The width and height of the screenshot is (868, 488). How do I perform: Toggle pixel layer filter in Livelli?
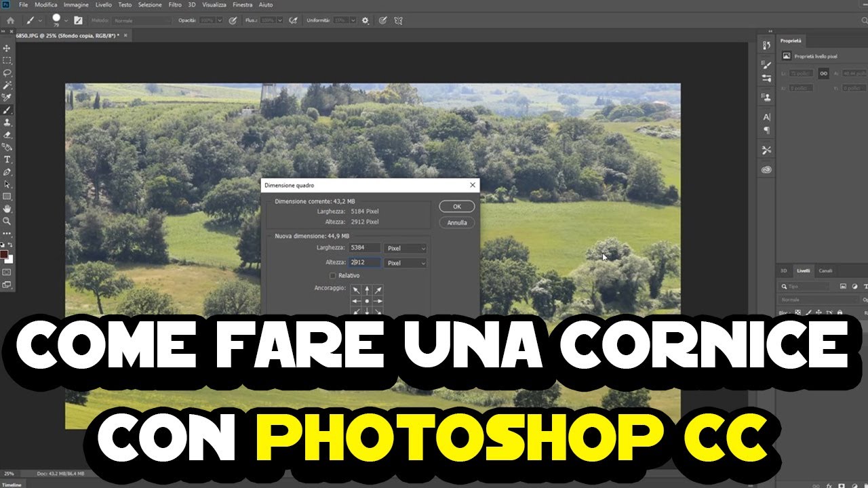(x=843, y=287)
